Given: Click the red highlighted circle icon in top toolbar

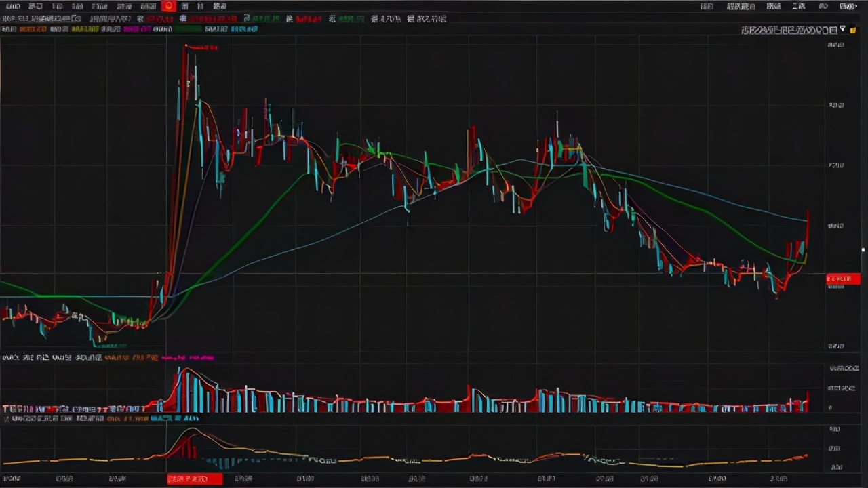Looking at the screenshot, I should click(x=169, y=6).
